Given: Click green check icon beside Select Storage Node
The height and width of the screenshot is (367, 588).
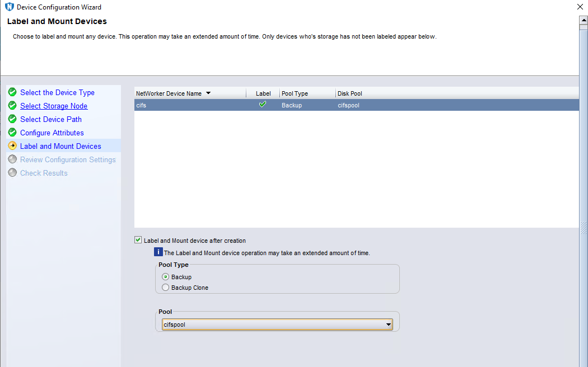Looking at the screenshot, I should (x=12, y=106).
